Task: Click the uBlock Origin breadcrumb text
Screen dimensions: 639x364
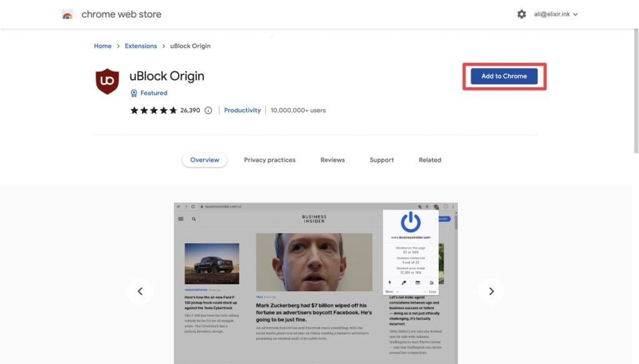Action: 190,46
